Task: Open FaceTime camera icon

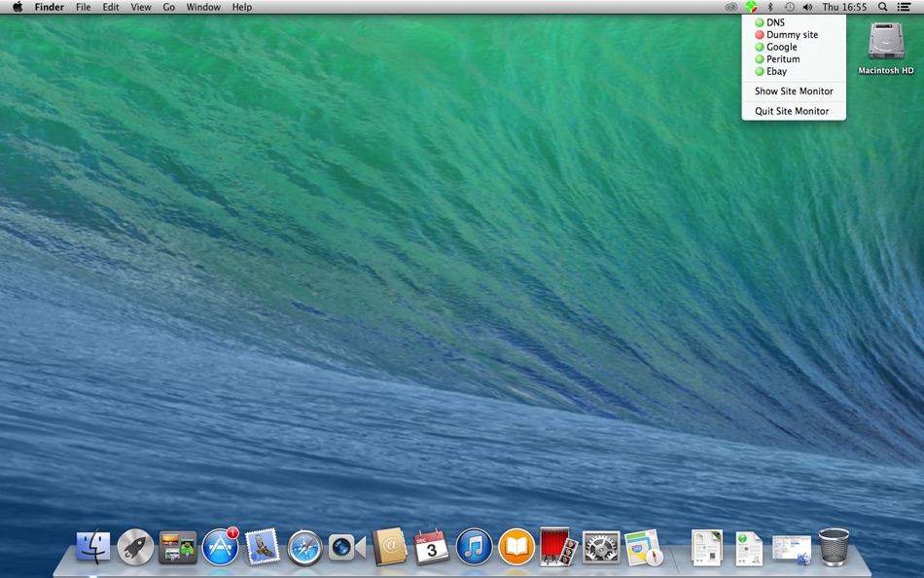Action: click(x=346, y=547)
